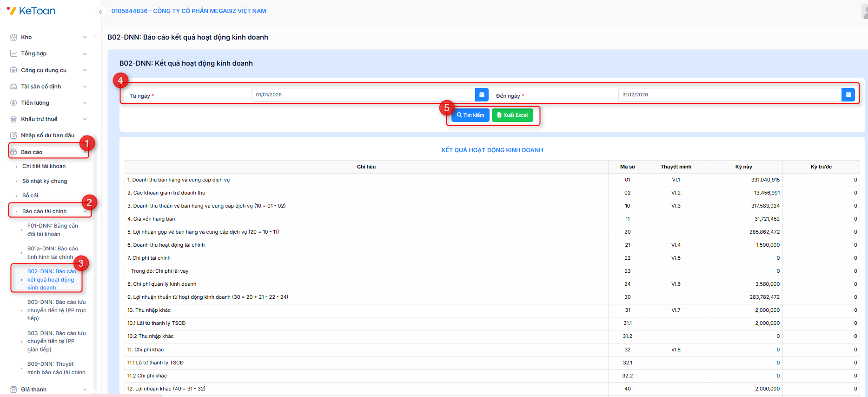Image resolution: width=868 pixels, height=397 pixels.
Task: Click the Nhập số dư ban đầu icon
Action: point(13,135)
